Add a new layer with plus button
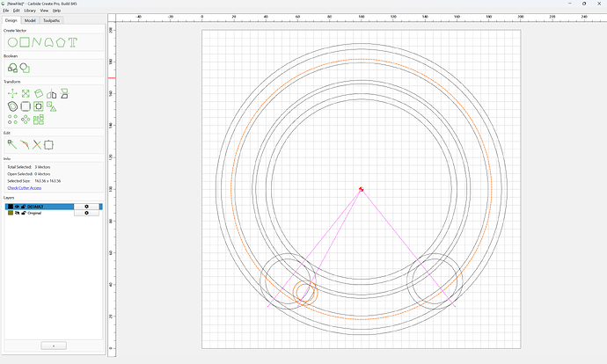Screen dimensions: 607x364 click(54, 346)
